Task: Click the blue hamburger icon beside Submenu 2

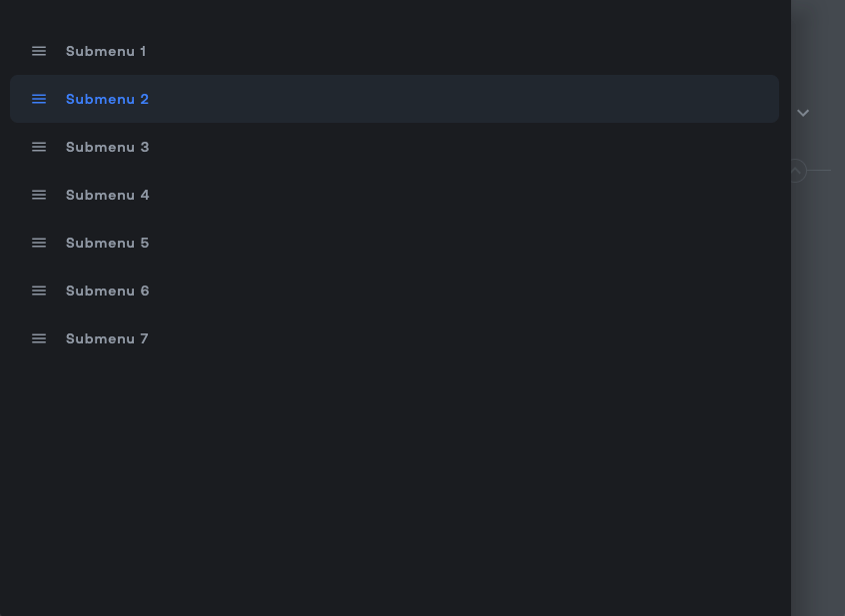Action: point(39,99)
